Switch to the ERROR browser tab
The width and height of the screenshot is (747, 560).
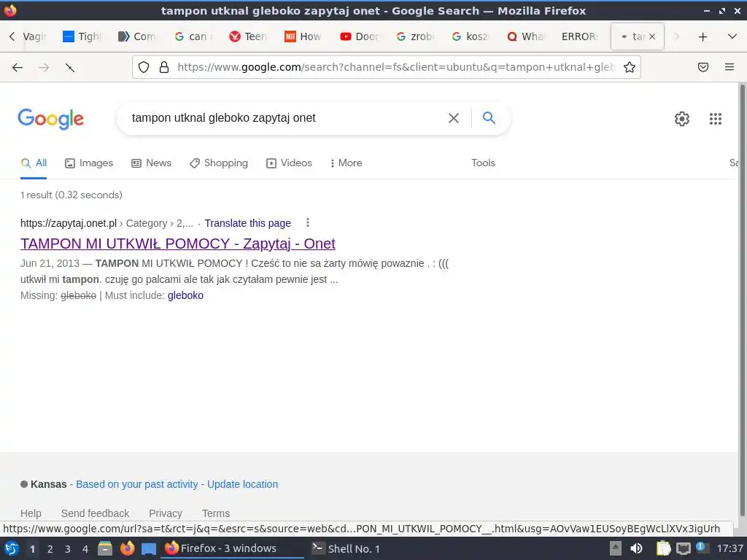click(x=580, y=36)
